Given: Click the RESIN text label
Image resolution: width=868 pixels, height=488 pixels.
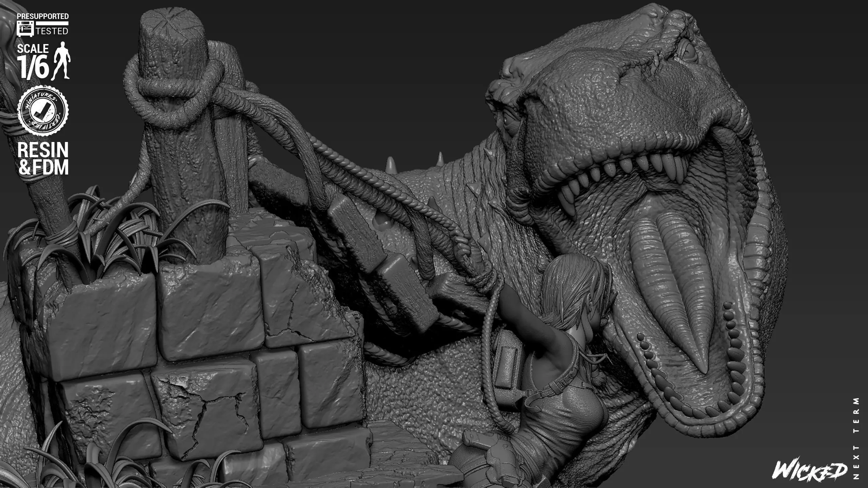Looking at the screenshot, I should (43, 150).
